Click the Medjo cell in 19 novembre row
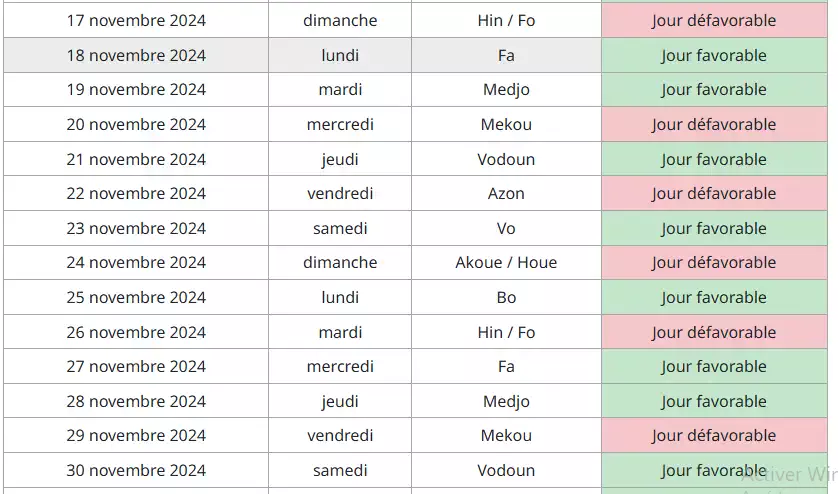 pyautogui.click(x=506, y=90)
